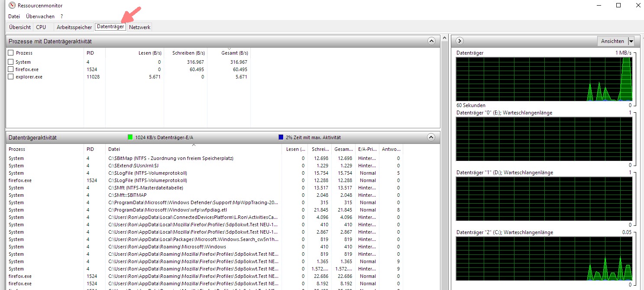644x290 pixels.
Task: Click the Ansichten button
Action: [x=612, y=41]
